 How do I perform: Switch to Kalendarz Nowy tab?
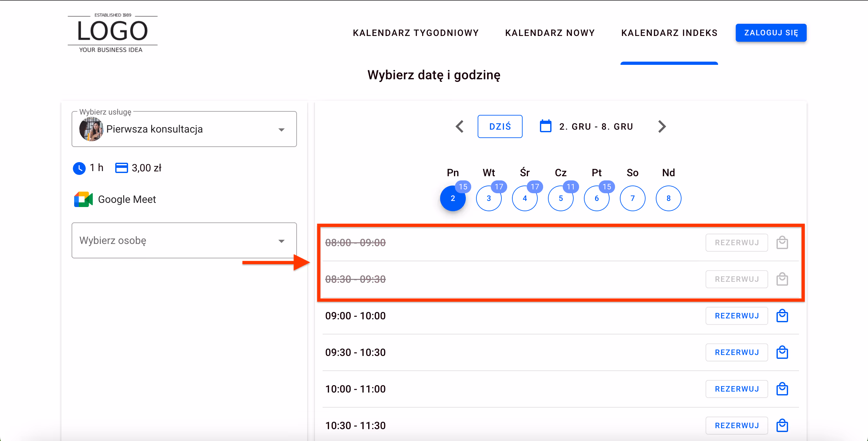(550, 32)
